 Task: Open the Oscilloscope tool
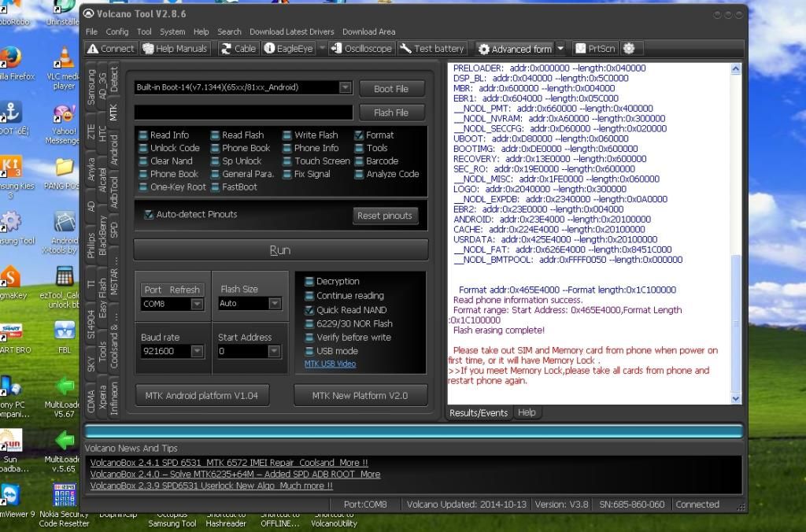point(361,49)
